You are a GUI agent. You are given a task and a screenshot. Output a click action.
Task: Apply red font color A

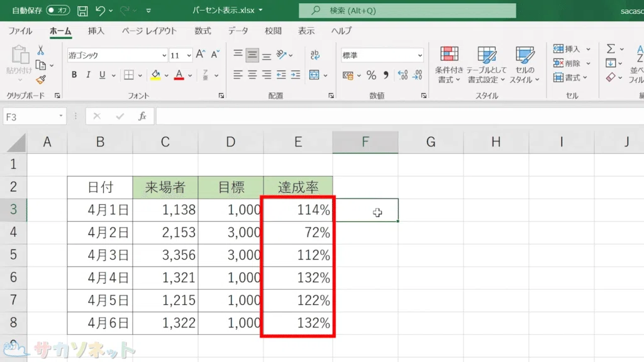[x=179, y=75]
